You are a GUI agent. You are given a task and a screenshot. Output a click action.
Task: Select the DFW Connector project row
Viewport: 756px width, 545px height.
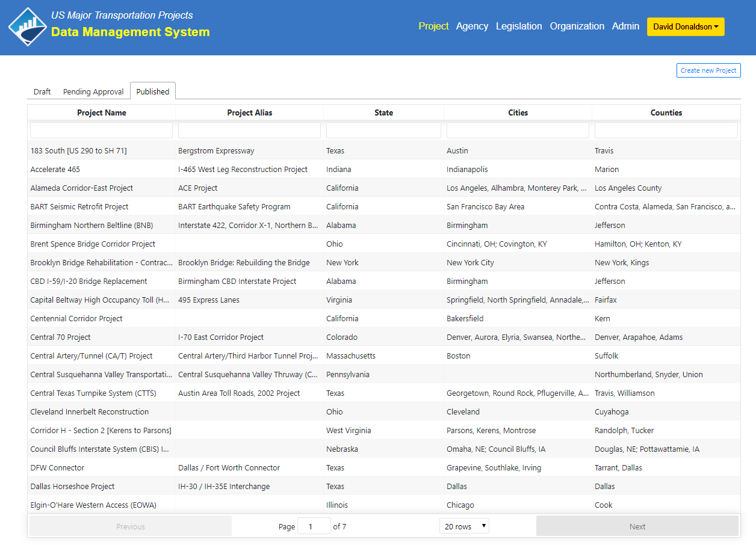pyautogui.click(x=57, y=468)
